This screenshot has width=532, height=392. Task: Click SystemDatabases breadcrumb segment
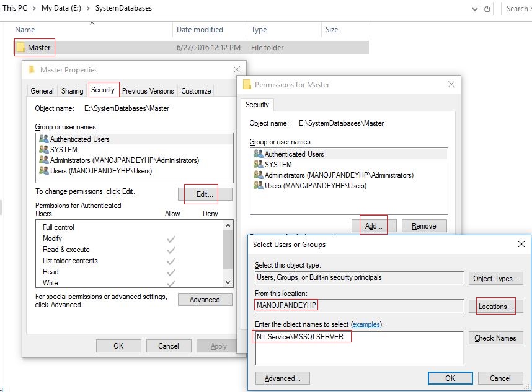[123, 8]
